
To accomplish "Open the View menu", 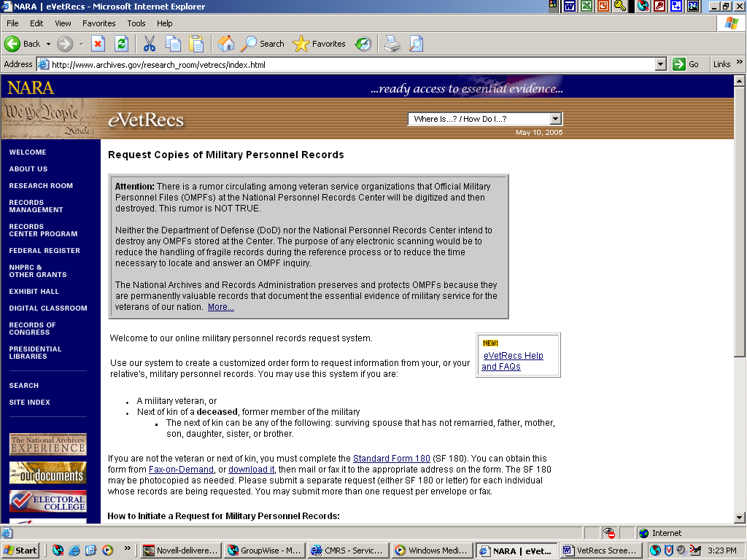I will [x=63, y=23].
